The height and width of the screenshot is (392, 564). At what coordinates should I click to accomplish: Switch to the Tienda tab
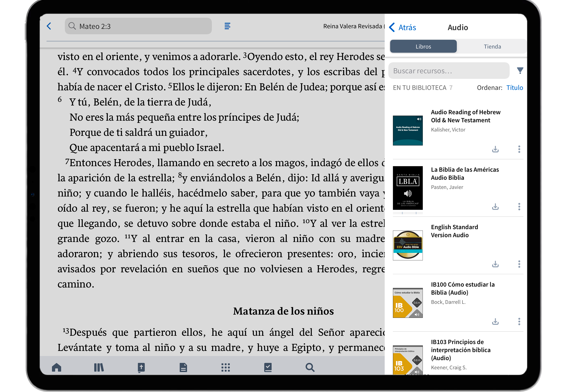[x=492, y=46]
